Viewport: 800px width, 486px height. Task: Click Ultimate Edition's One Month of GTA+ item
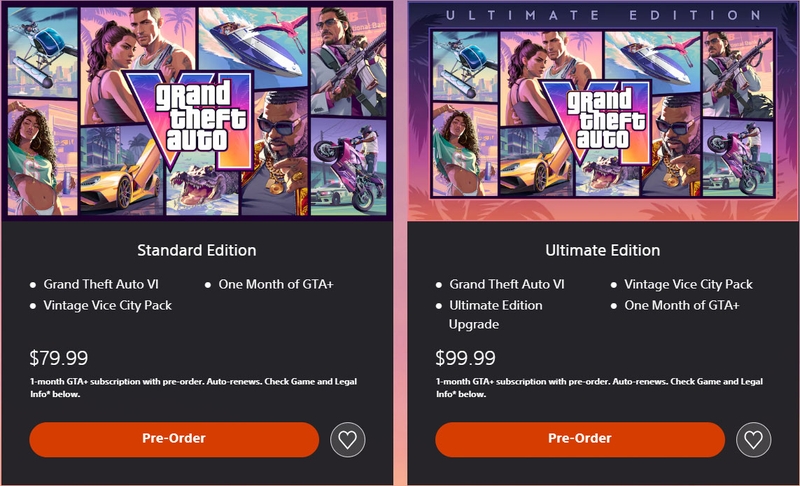pos(682,305)
